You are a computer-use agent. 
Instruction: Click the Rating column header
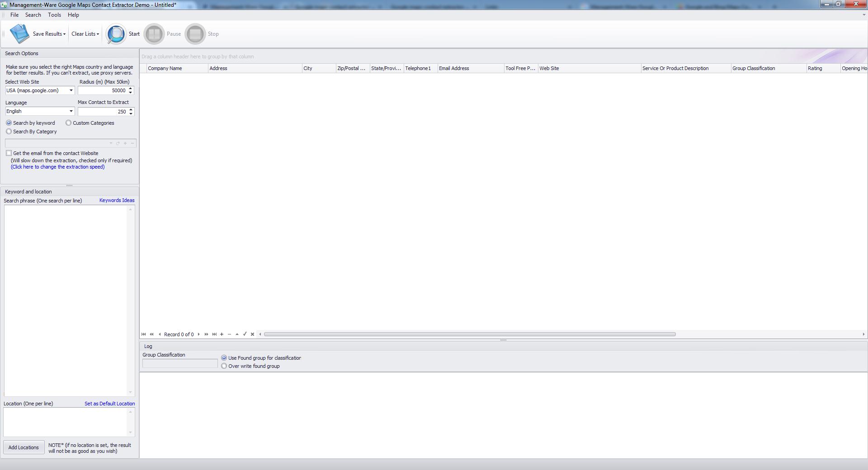pos(823,68)
